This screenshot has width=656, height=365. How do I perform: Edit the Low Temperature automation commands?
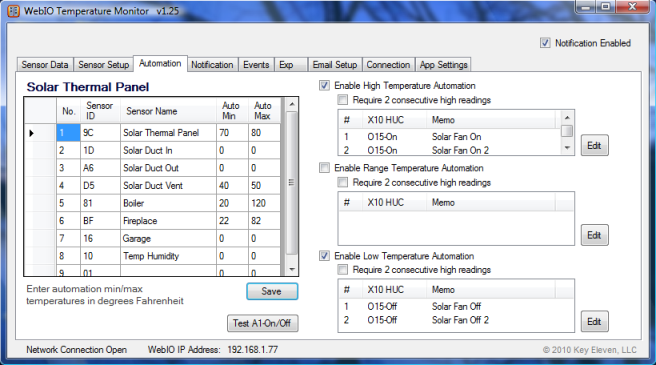tap(594, 321)
